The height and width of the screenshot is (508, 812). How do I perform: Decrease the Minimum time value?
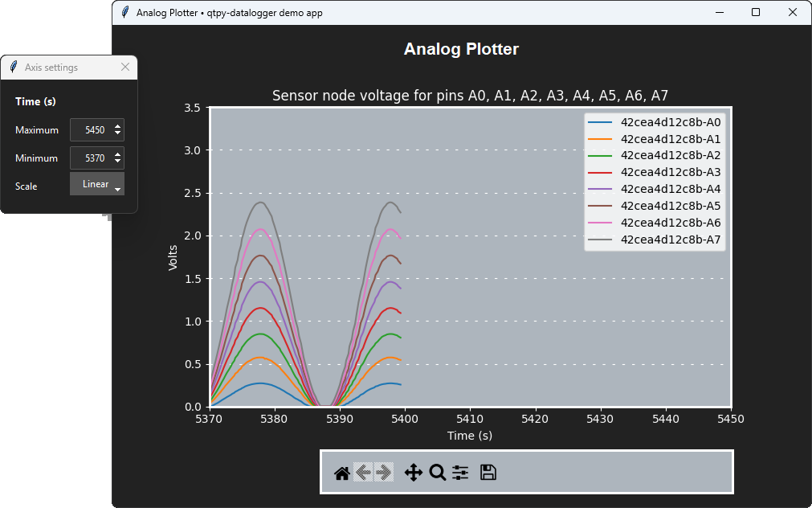point(118,162)
